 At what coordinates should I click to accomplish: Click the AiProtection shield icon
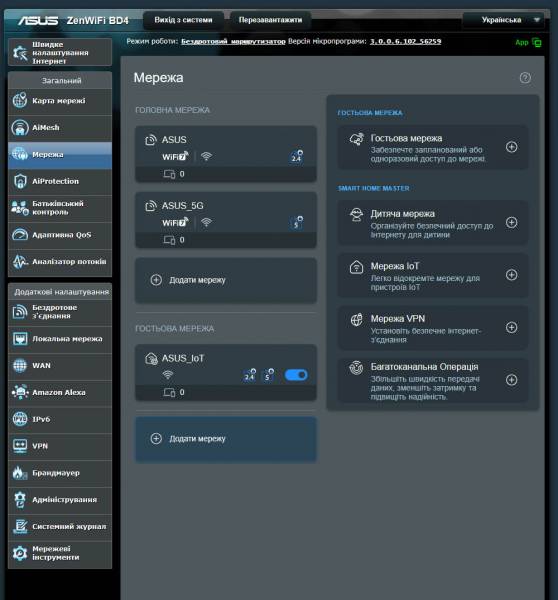click(x=20, y=181)
